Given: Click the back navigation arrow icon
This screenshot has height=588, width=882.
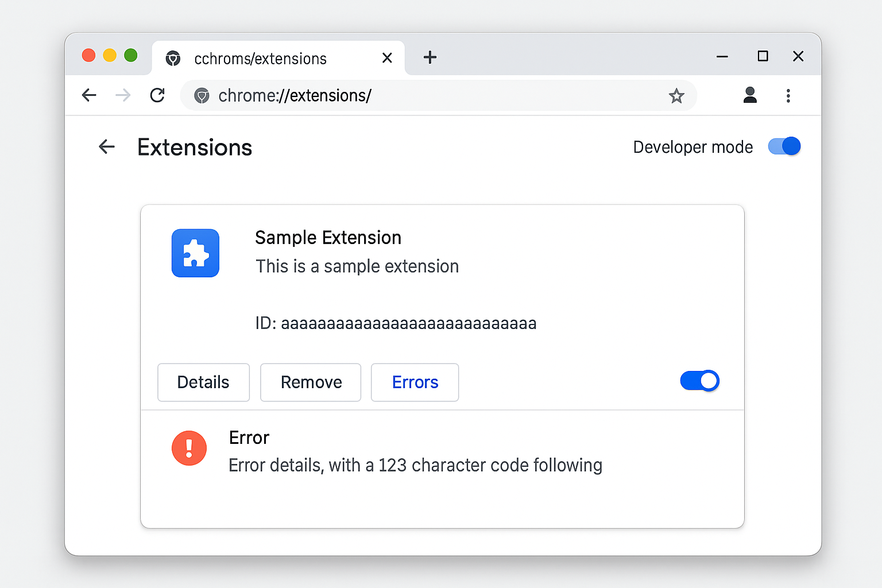Looking at the screenshot, I should pyautogui.click(x=89, y=95).
